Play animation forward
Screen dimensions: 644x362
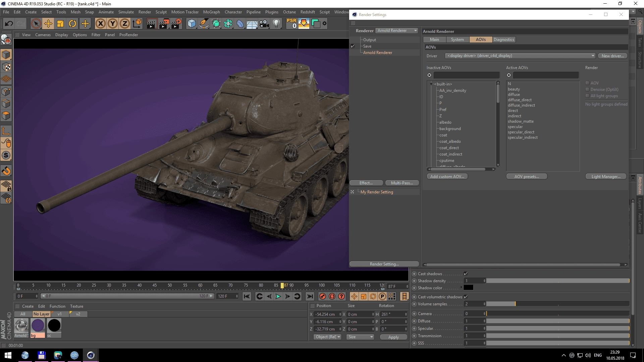click(278, 296)
